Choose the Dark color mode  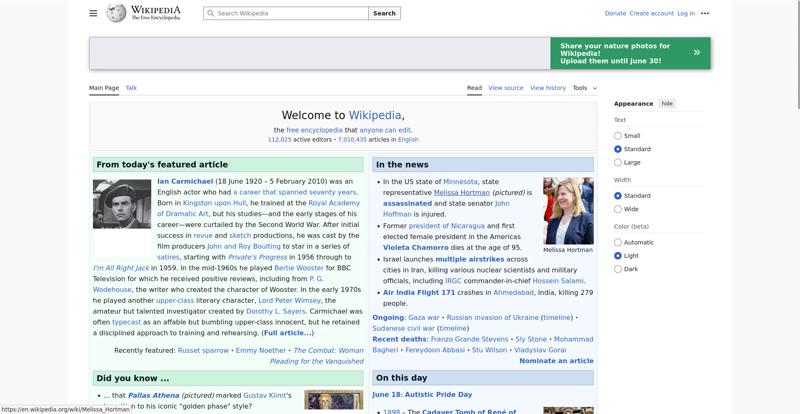[x=618, y=269]
